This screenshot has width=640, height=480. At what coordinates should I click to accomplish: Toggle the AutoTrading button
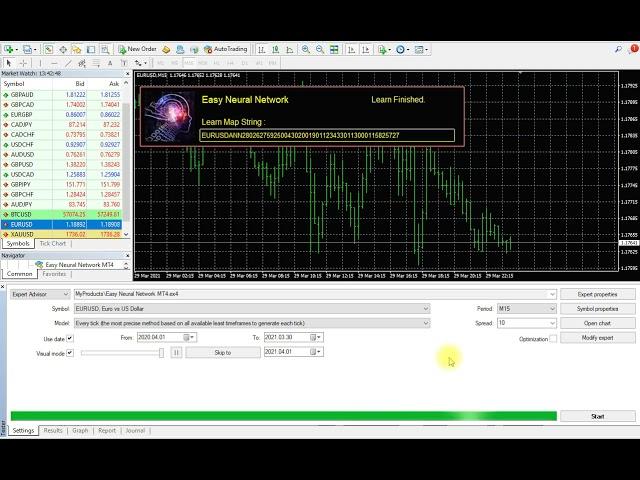point(226,49)
